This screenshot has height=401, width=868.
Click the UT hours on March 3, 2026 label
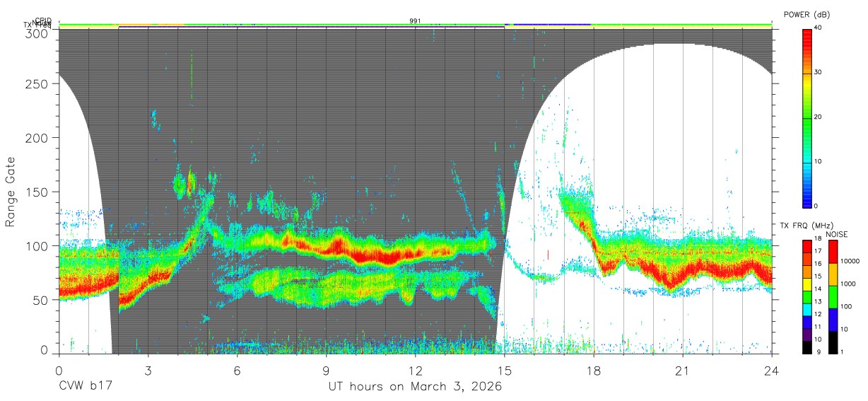[415, 387]
